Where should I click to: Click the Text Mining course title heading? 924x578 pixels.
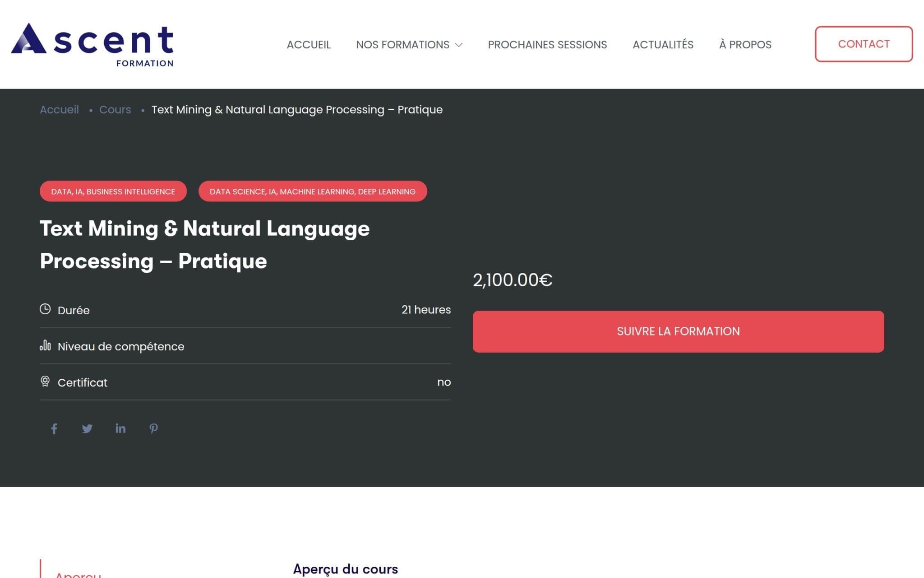204,245
